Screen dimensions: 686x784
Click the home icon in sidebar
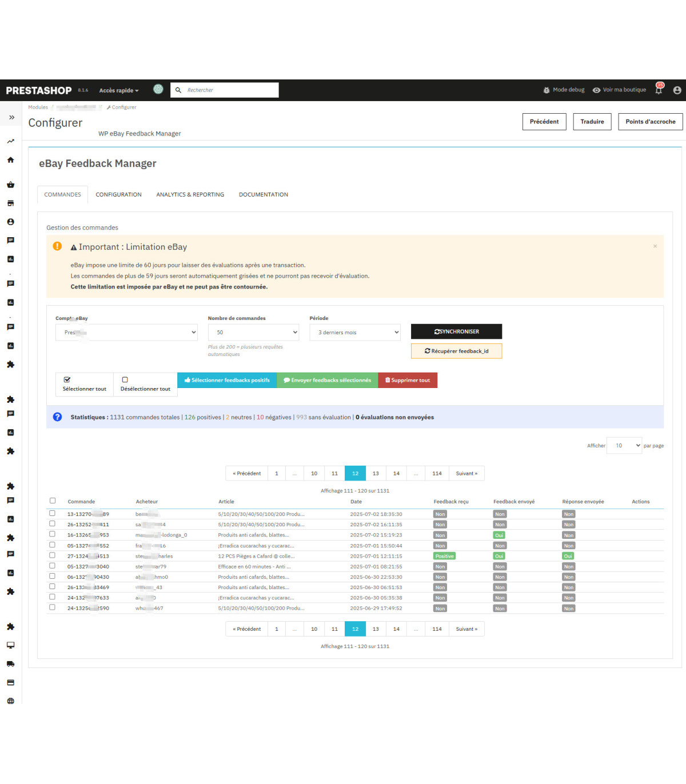tap(10, 160)
